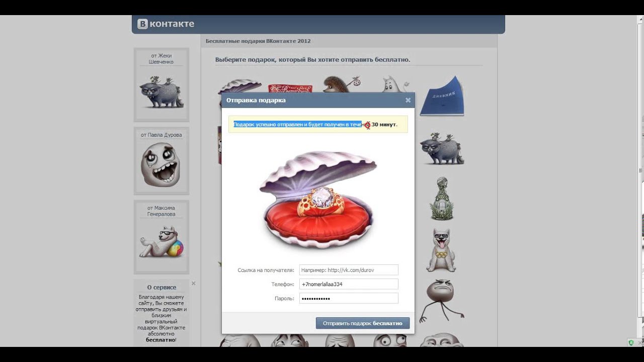Pick the hedgehog gift in the top row
This screenshot has width=644, height=362.
click(342, 84)
